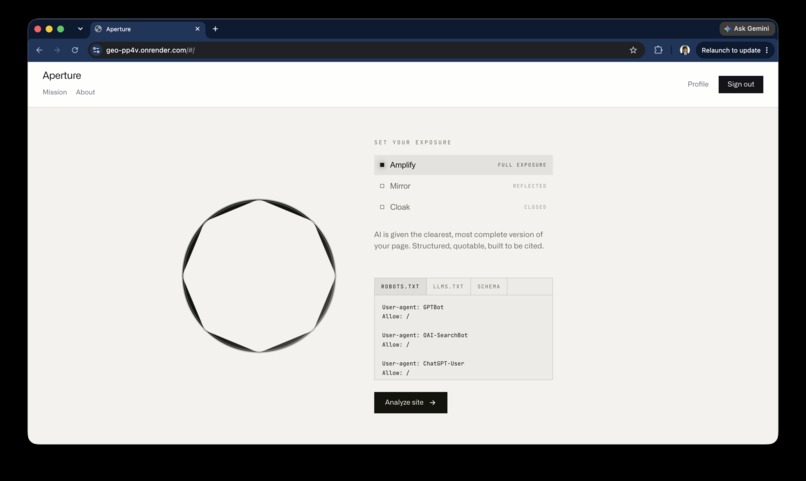Click the 'User-agent: OAI-SearchBot' line
The image size is (806, 481).
(425, 335)
